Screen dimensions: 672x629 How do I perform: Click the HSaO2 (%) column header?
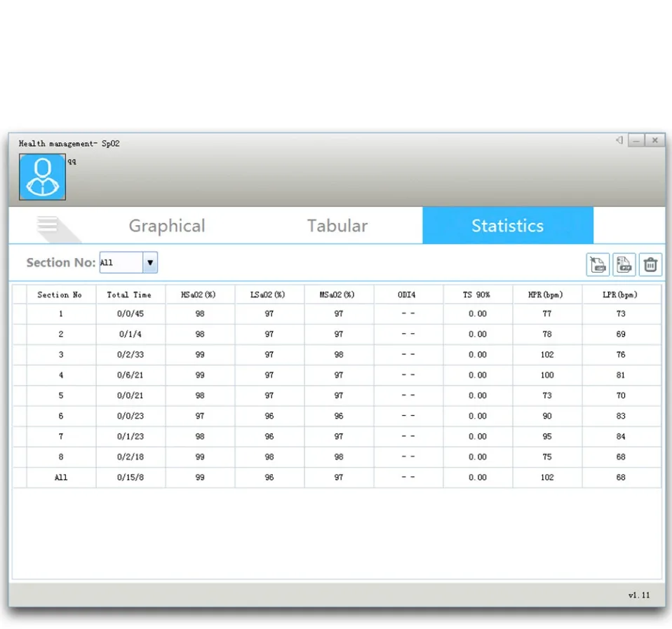click(x=199, y=295)
